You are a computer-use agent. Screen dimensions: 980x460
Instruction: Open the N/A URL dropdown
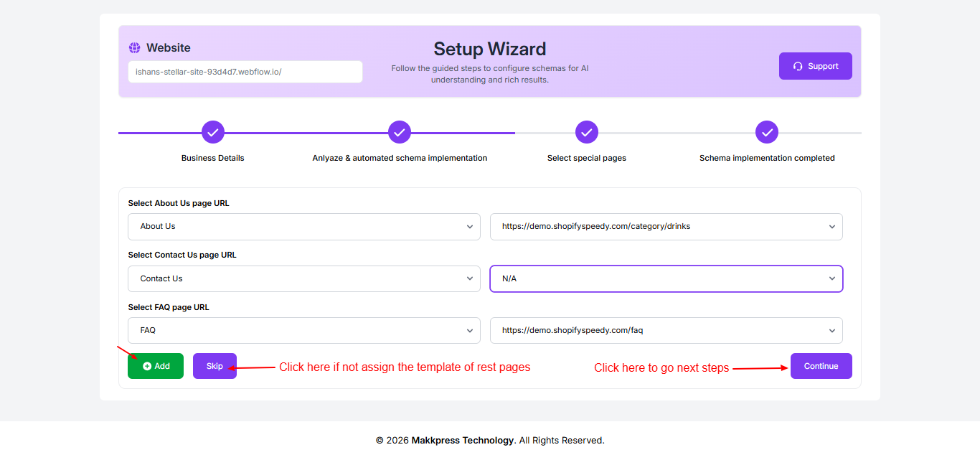(x=666, y=279)
